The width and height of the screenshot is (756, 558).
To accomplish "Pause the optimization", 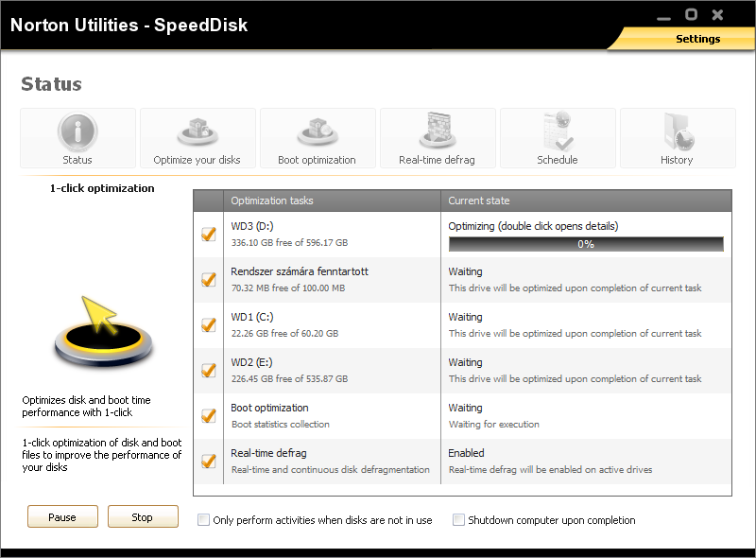I will tap(62, 516).
